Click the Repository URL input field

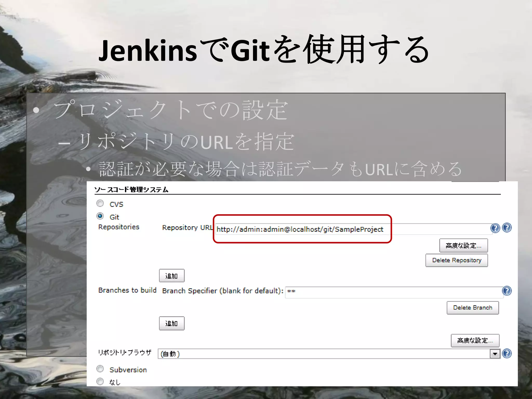[x=354, y=229]
